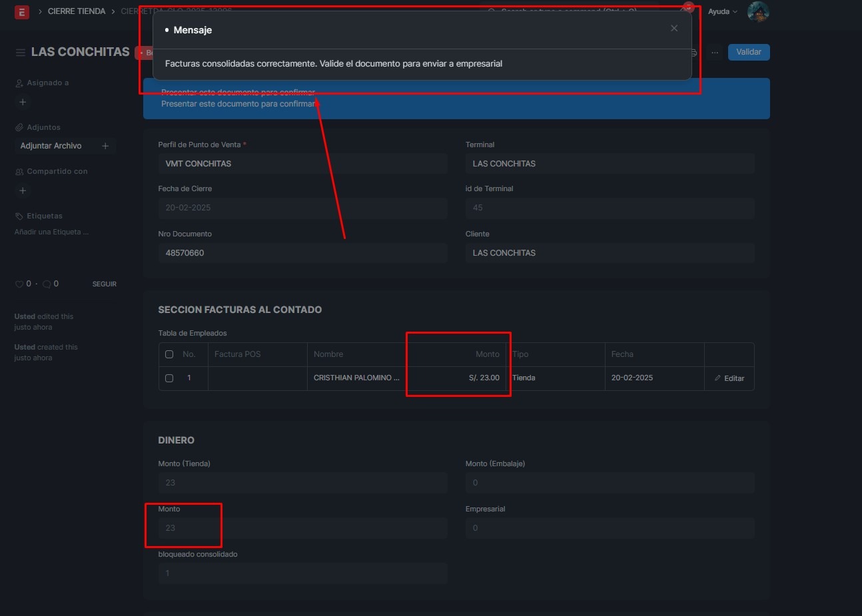Screen dimensions: 862x616
Task: Open comments via speech bubble icon
Action: click(47, 284)
